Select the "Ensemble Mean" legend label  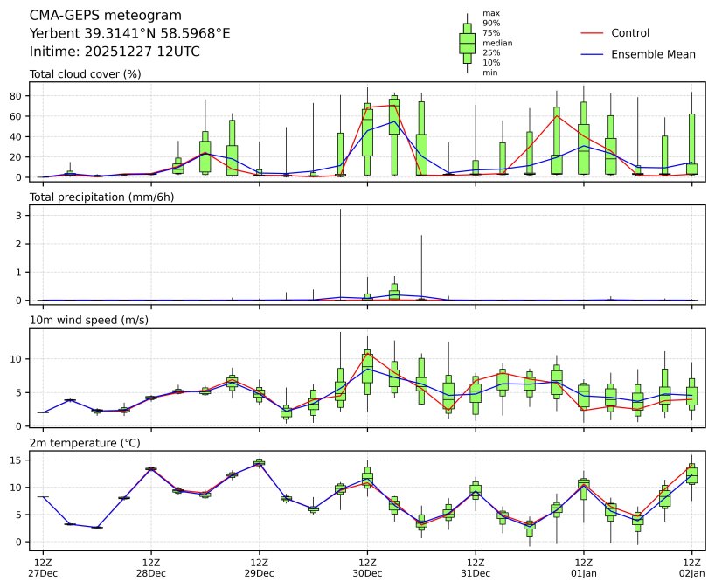(x=653, y=54)
